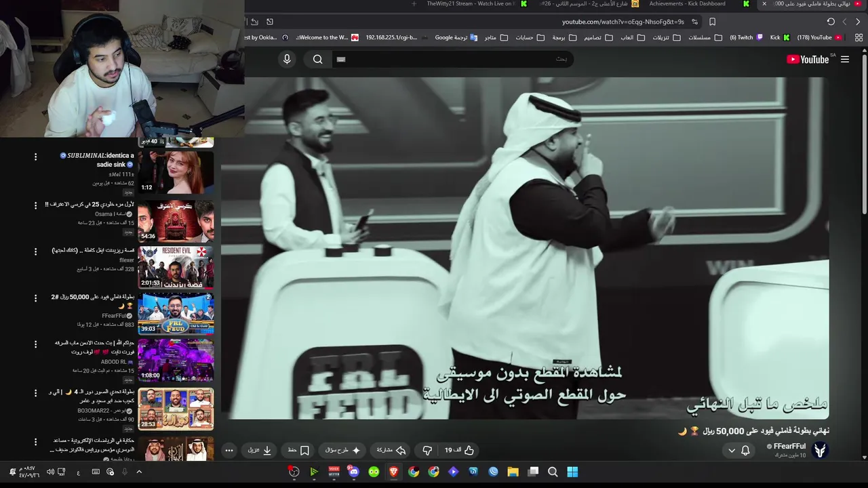Screen dimensions: 868x488
Task: Open the flexer channel name in recommendations
Action: [x=127, y=260]
